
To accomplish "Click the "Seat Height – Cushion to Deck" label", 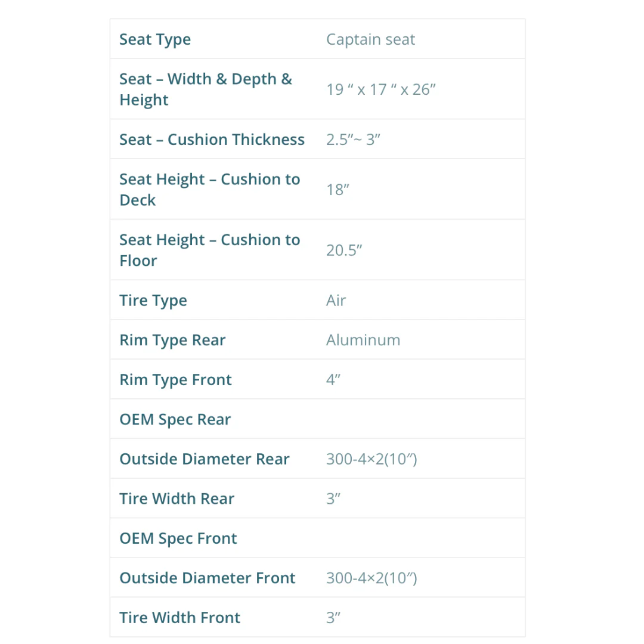I will point(209,190).
